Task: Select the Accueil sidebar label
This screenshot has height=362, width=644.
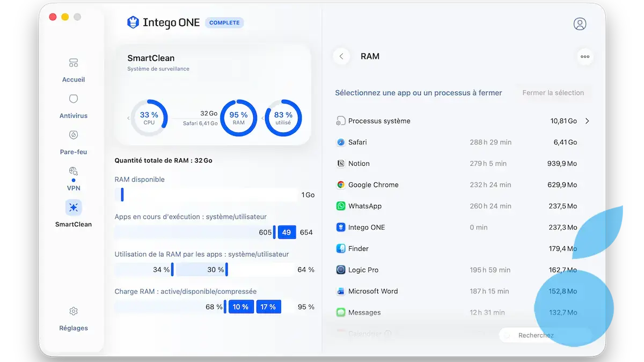Action: click(x=74, y=79)
